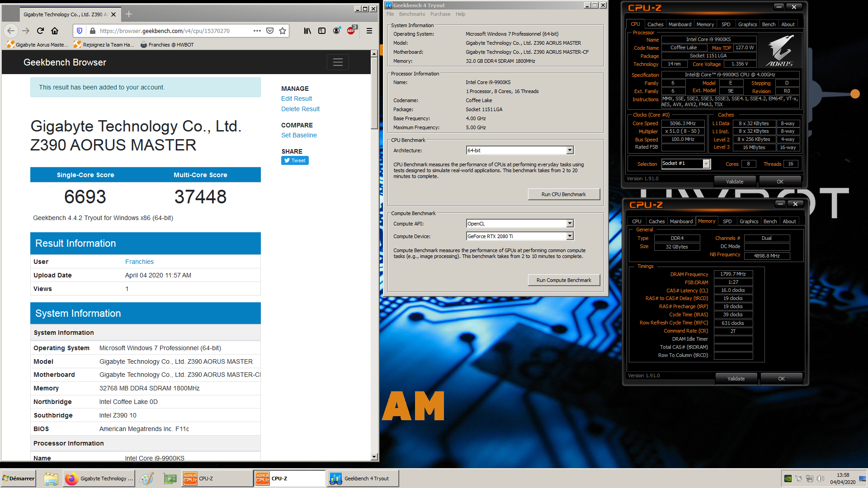The width and height of the screenshot is (868, 488).
Task: Open Rejoignez la Team bookmark
Action: [104, 45]
